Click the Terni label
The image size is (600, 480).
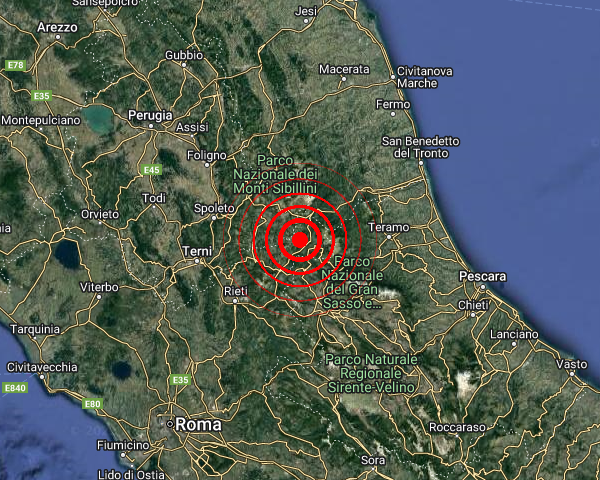(197, 251)
